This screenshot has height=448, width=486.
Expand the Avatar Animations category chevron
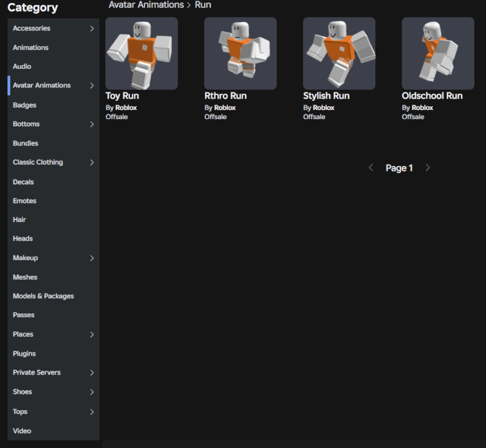(x=92, y=86)
